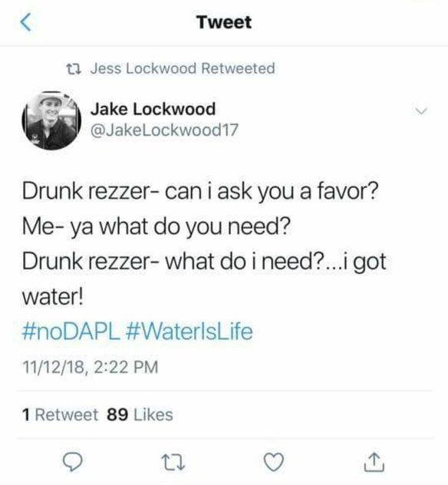The image size is (448, 485).
Task: Open the Jake Lockwood display name
Action: [153, 109]
